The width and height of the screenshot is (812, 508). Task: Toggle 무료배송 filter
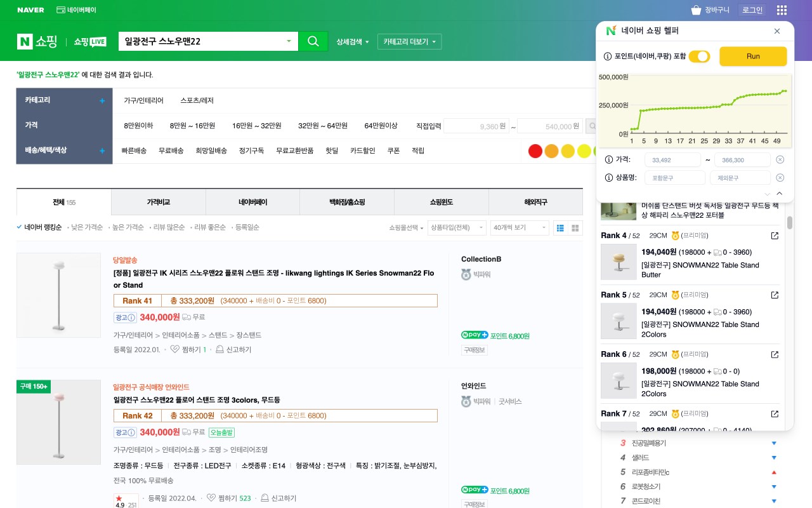coord(171,150)
